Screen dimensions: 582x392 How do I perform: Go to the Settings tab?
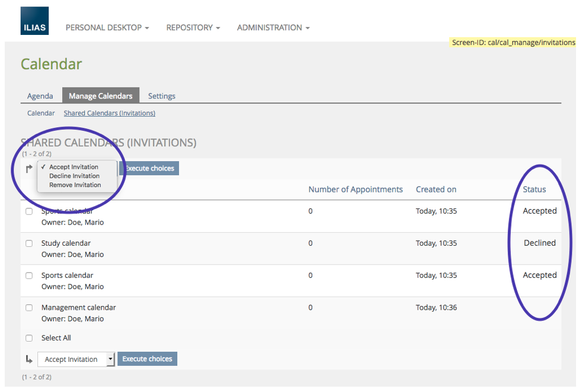tap(162, 96)
